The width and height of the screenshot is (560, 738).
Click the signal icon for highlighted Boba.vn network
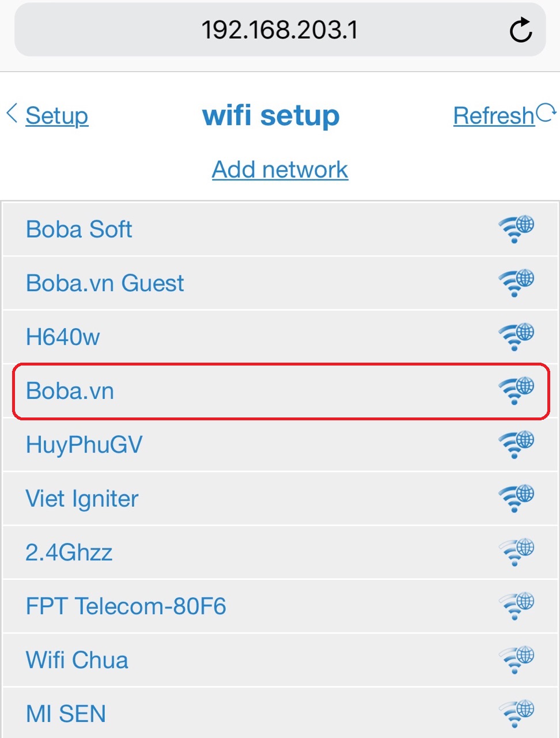[x=516, y=391]
